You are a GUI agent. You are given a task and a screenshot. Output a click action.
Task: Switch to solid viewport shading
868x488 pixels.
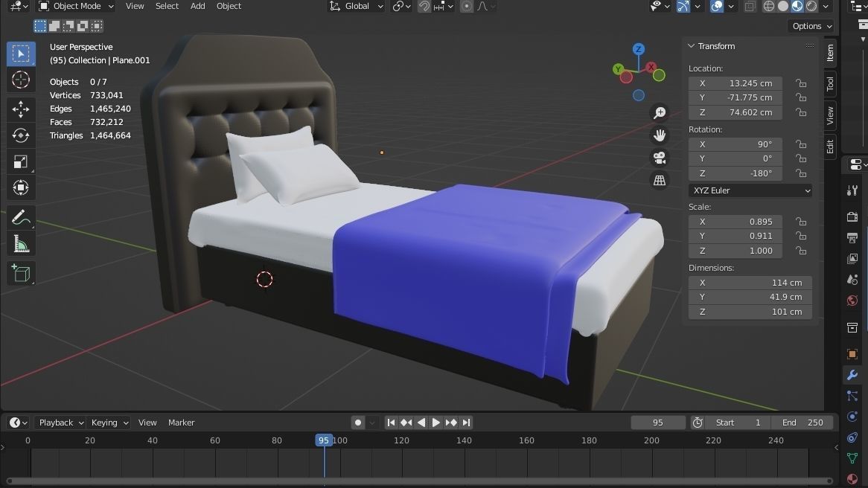pyautogui.click(x=782, y=6)
